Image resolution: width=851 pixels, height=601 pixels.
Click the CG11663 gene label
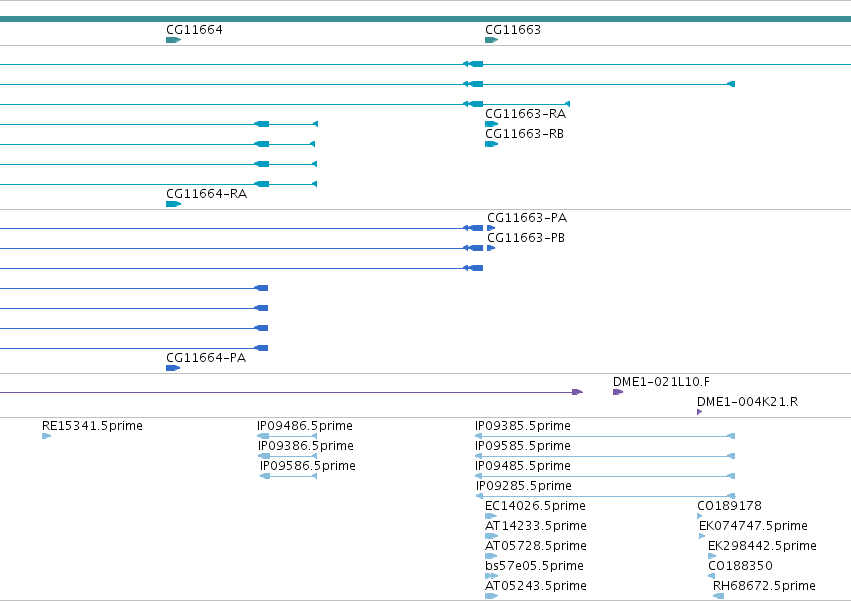pyautogui.click(x=513, y=29)
